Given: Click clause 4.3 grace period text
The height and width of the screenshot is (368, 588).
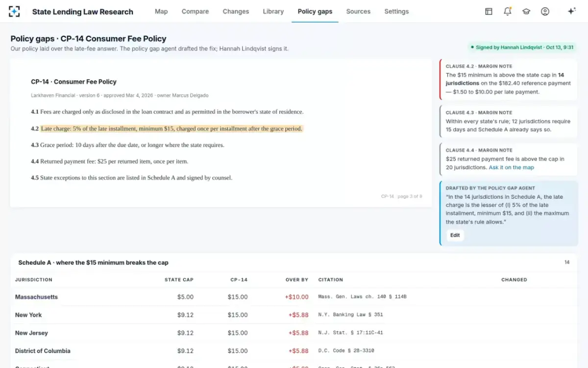Looking at the screenshot, I should pyautogui.click(x=127, y=145).
